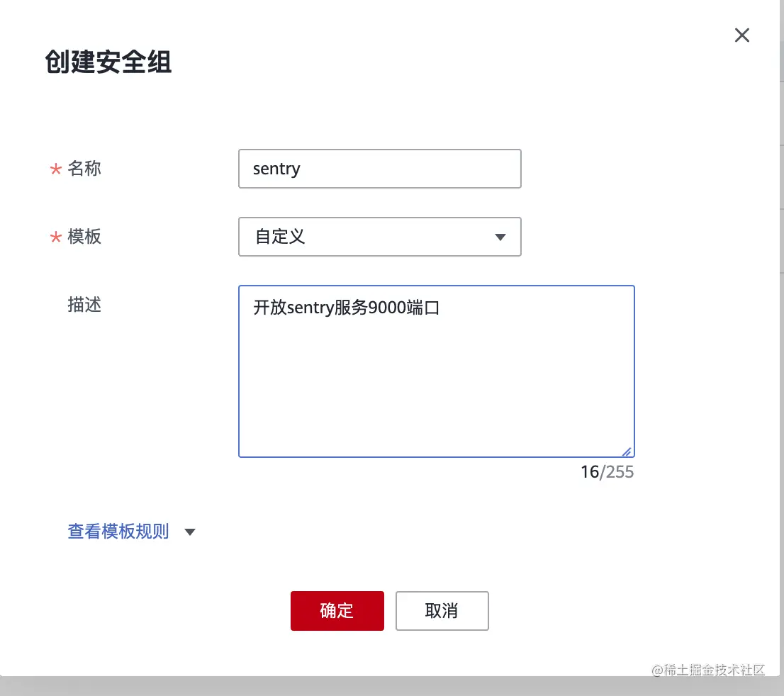The width and height of the screenshot is (784, 696).
Task: Click the red asterisk beside 模板
Action: coord(55,237)
